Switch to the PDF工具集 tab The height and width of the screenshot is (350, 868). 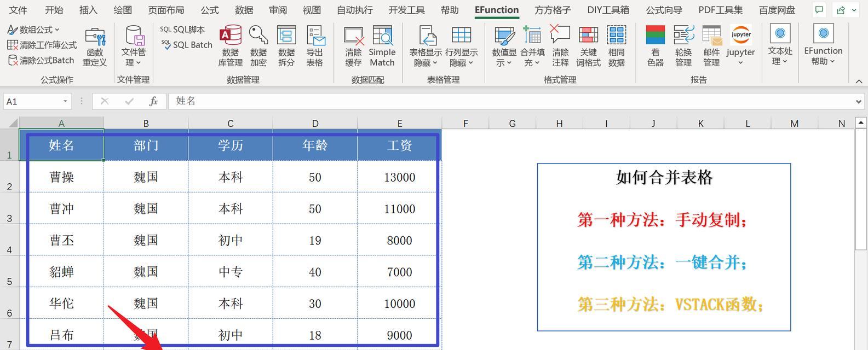click(x=721, y=10)
